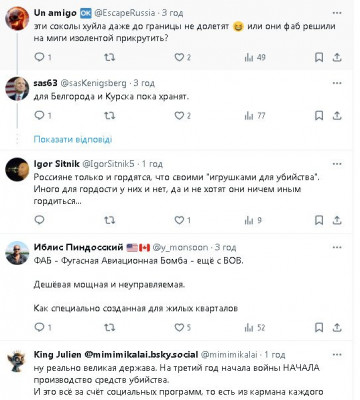This screenshot has height=400, width=360.
Task: Click King Julien's avatar picture
Action: (x=17, y=361)
